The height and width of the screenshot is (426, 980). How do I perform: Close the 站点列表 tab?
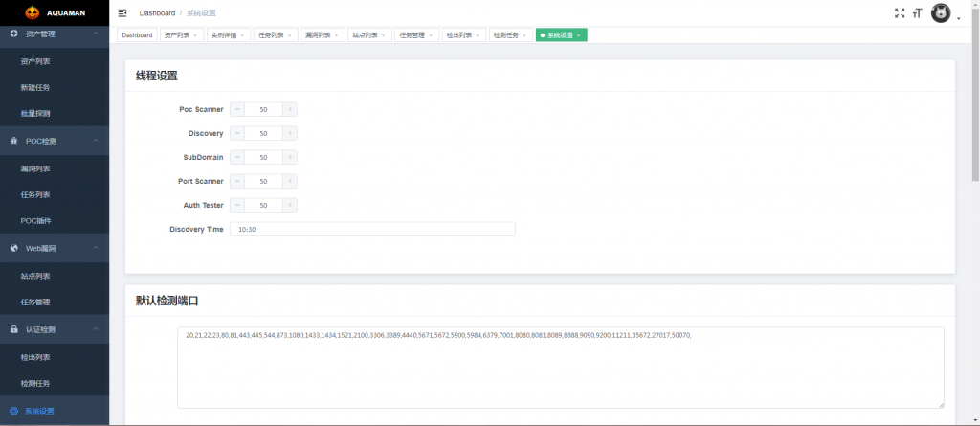(x=383, y=35)
